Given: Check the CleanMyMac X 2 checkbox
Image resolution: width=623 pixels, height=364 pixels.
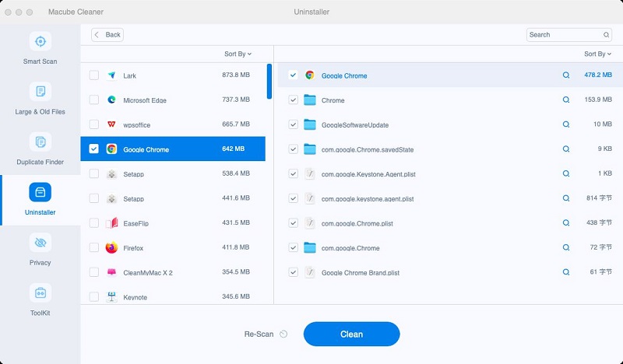Looking at the screenshot, I should [93, 272].
